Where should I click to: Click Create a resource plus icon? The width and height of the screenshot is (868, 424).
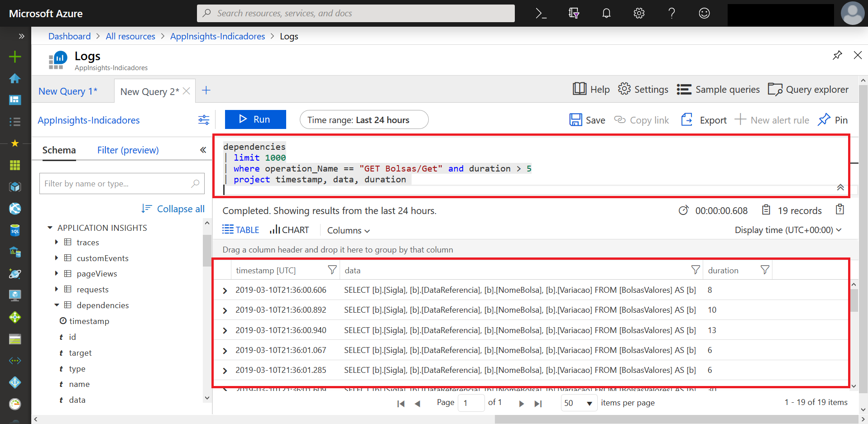tap(15, 57)
